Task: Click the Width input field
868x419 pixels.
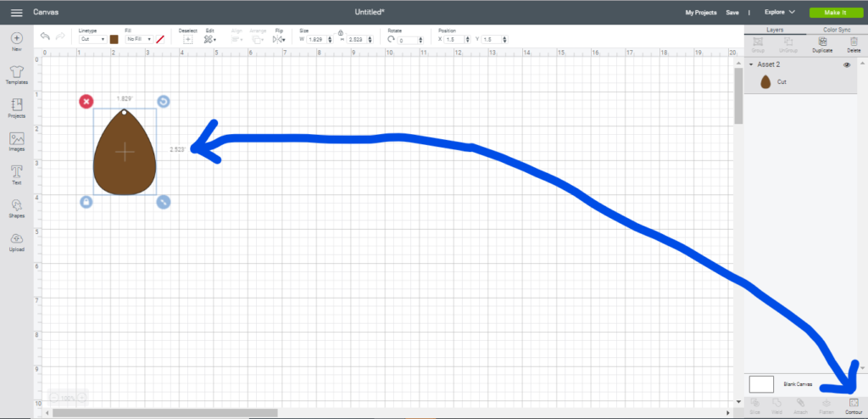Action: [317, 40]
